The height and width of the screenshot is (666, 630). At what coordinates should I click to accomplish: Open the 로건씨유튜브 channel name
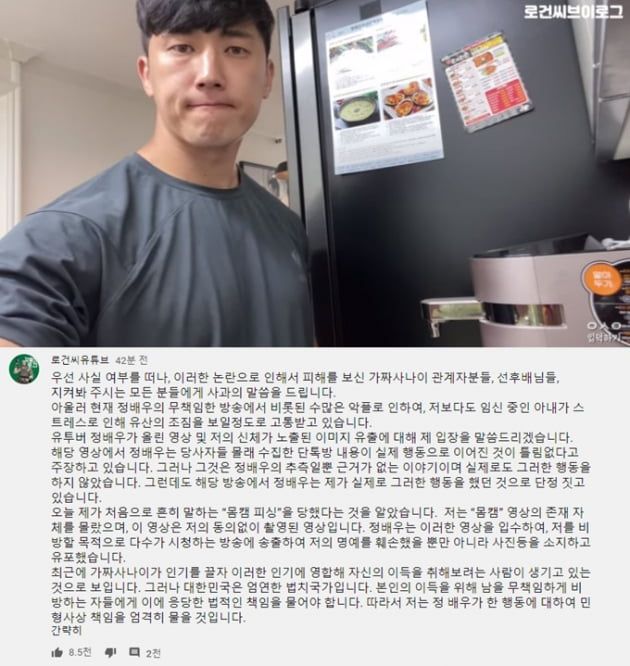pos(80,360)
